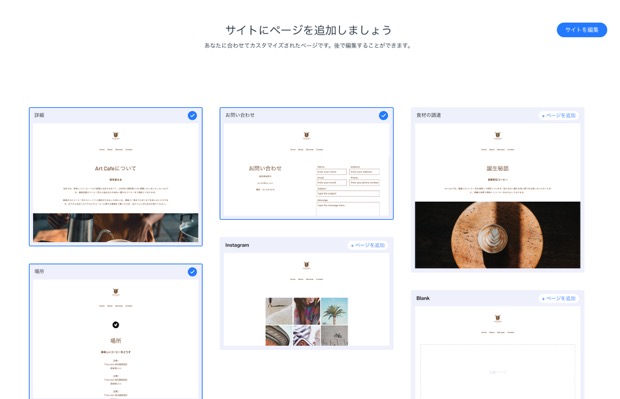
Task: Click the cafe logo in Instagram preview
Action: click(x=306, y=265)
